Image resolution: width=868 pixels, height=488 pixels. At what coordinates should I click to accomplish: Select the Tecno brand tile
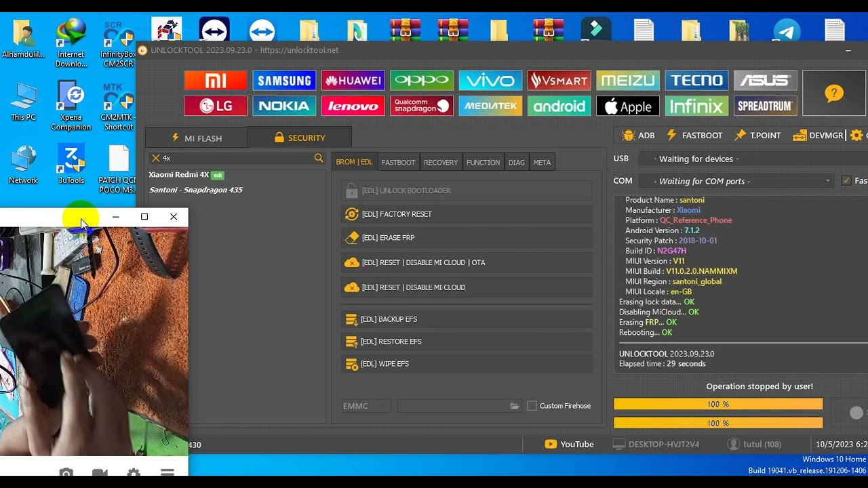click(x=696, y=81)
